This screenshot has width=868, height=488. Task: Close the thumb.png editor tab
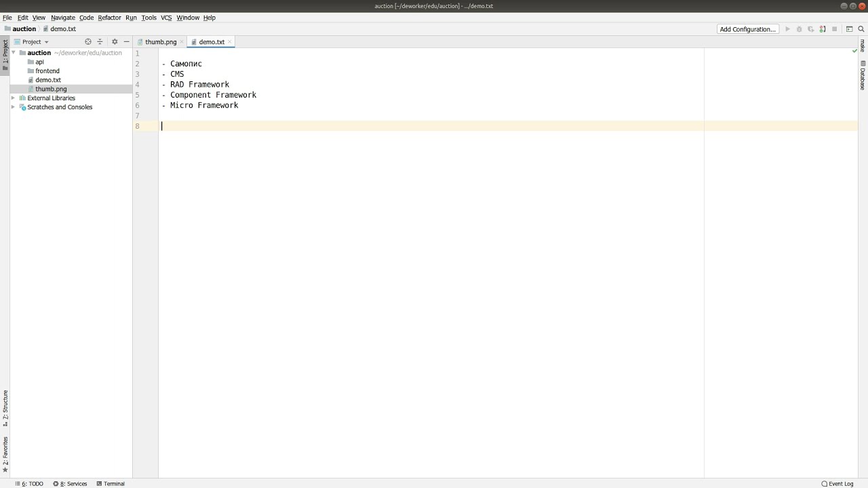(182, 42)
